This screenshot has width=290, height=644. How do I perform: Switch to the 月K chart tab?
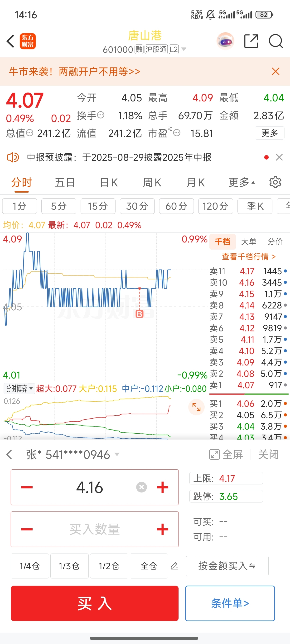[196, 183]
